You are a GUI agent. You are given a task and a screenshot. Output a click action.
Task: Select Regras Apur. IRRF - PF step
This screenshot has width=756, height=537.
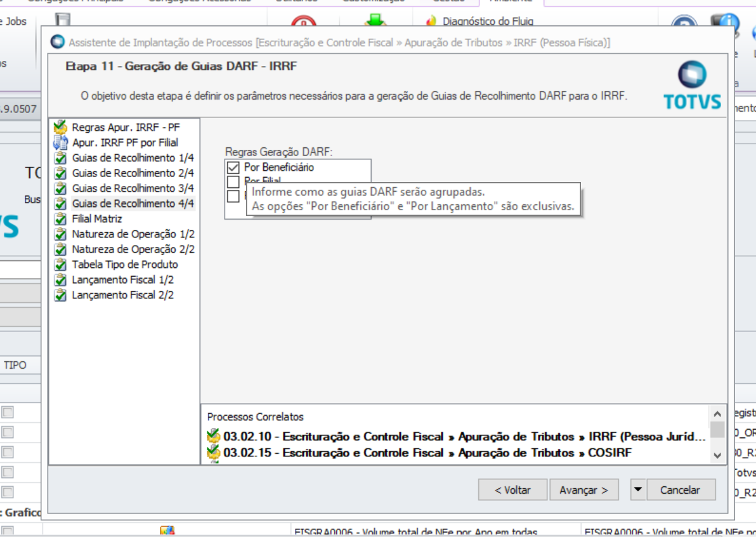[x=126, y=128]
